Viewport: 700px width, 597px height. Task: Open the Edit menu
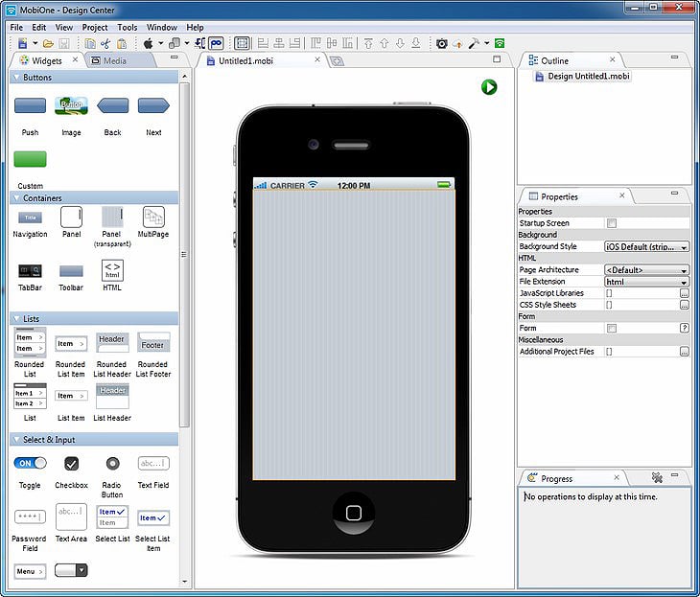(x=39, y=27)
